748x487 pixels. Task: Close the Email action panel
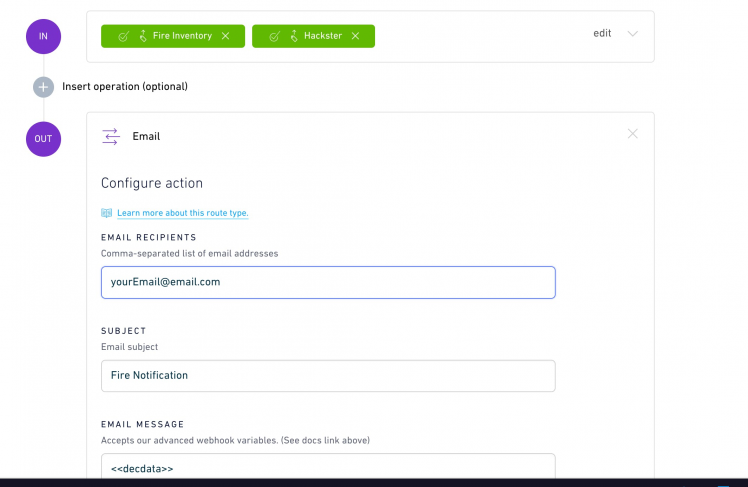coord(632,134)
